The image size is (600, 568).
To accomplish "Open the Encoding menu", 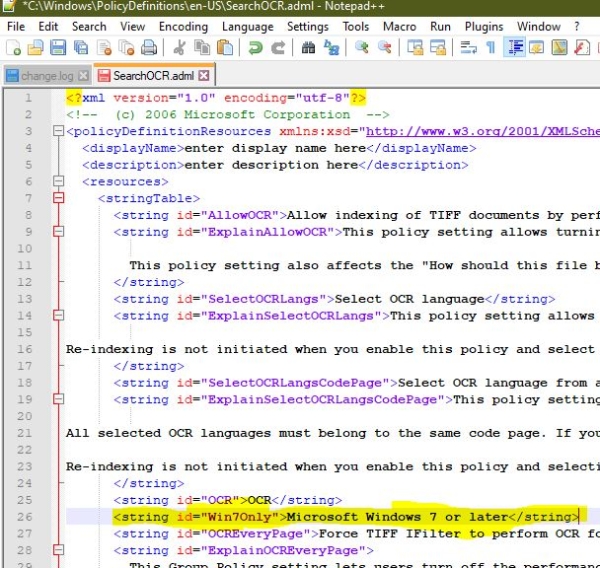I will tap(183, 26).
